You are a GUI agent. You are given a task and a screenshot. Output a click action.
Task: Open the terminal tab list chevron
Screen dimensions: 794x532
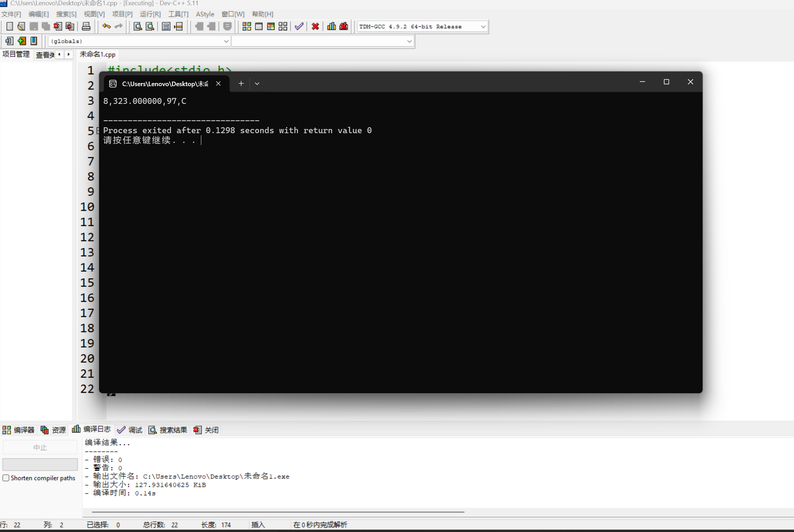coord(257,84)
